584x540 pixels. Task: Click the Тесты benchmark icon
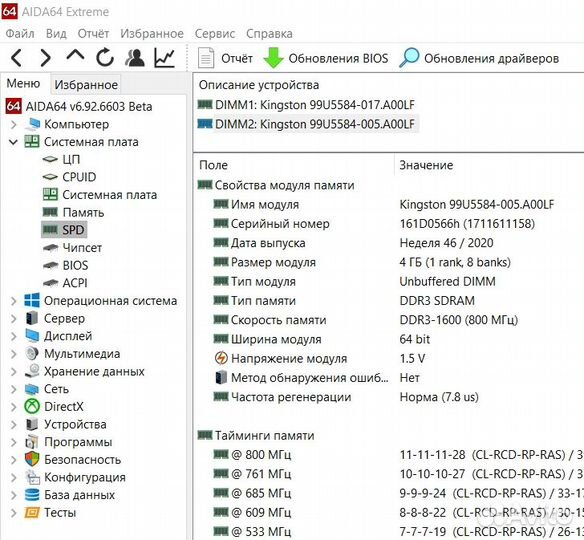32,512
